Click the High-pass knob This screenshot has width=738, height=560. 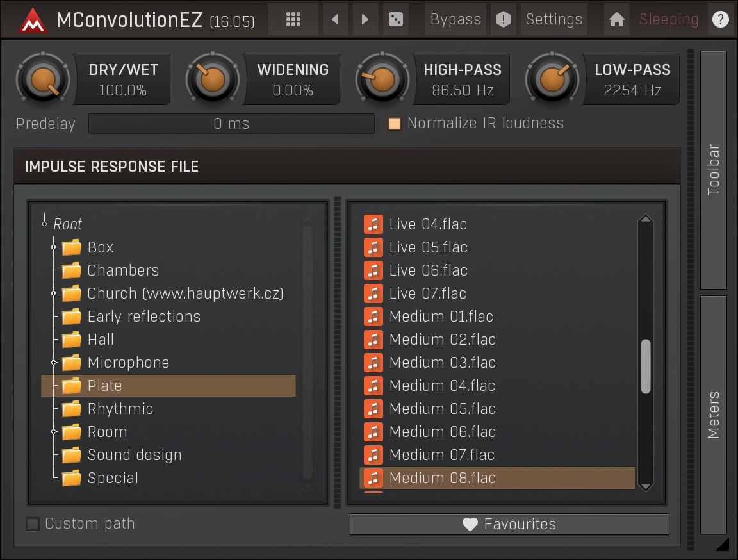coord(382,79)
